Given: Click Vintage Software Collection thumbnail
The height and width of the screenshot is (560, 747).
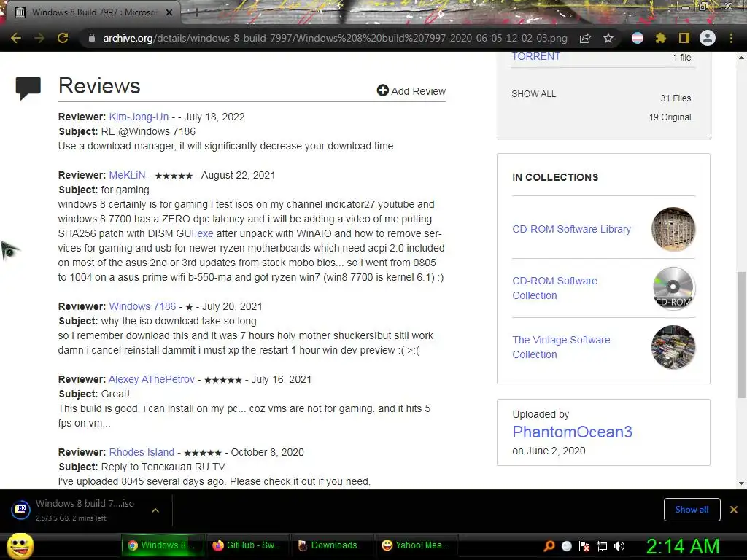Looking at the screenshot, I should pyautogui.click(x=673, y=347).
